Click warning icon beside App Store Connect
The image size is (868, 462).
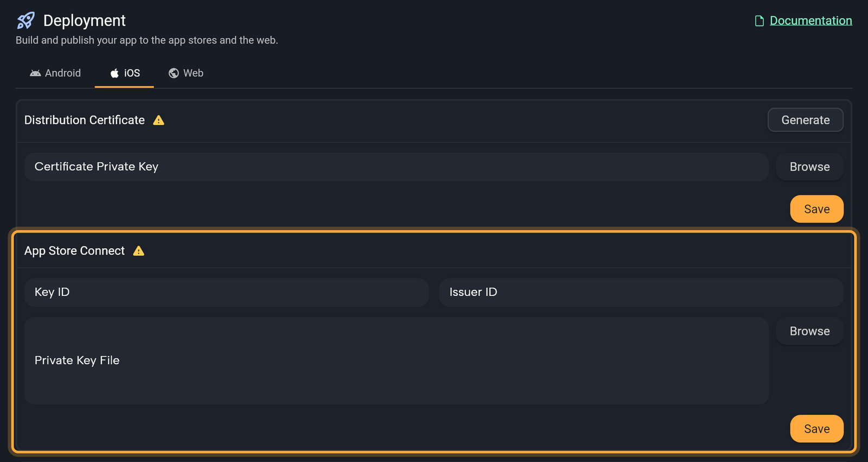click(139, 251)
